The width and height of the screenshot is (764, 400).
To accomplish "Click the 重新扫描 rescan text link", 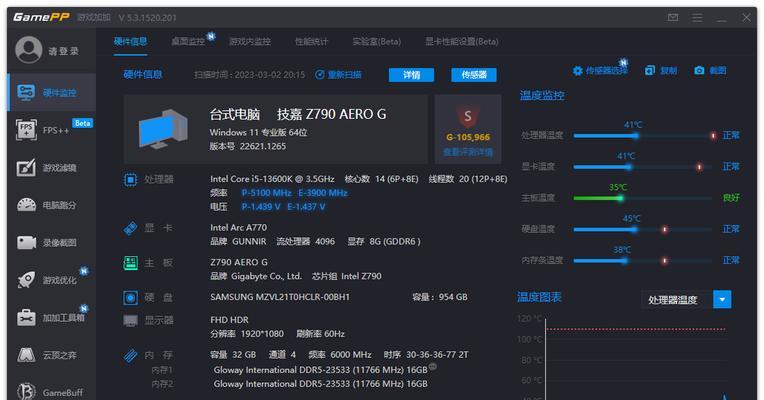I will 344,75.
